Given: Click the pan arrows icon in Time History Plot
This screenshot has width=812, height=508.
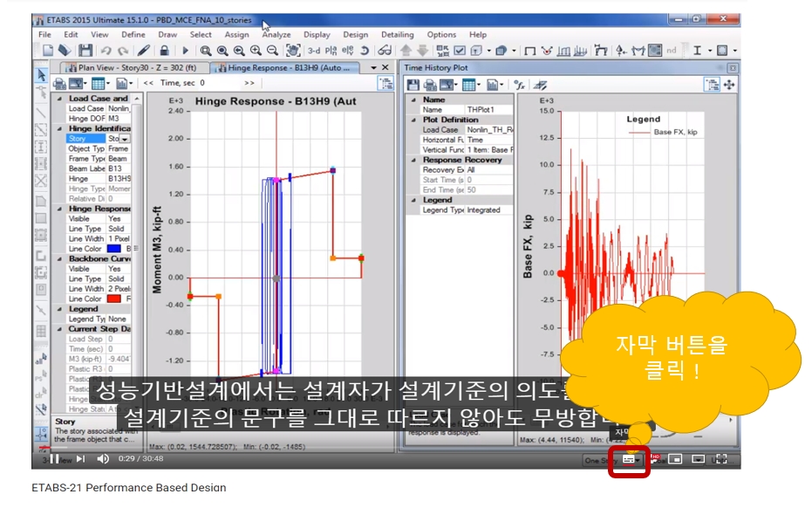Looking at the screenshot, I should click(x=729, y=85).
